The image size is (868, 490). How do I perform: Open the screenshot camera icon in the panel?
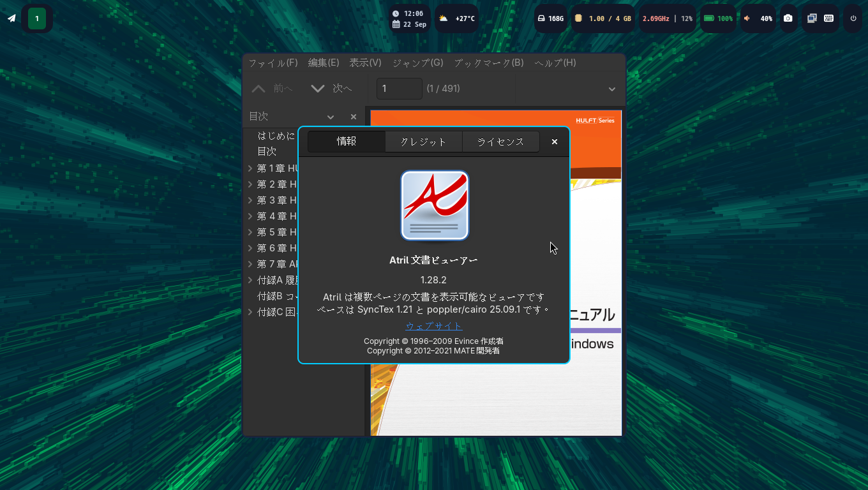click(788, 19)
